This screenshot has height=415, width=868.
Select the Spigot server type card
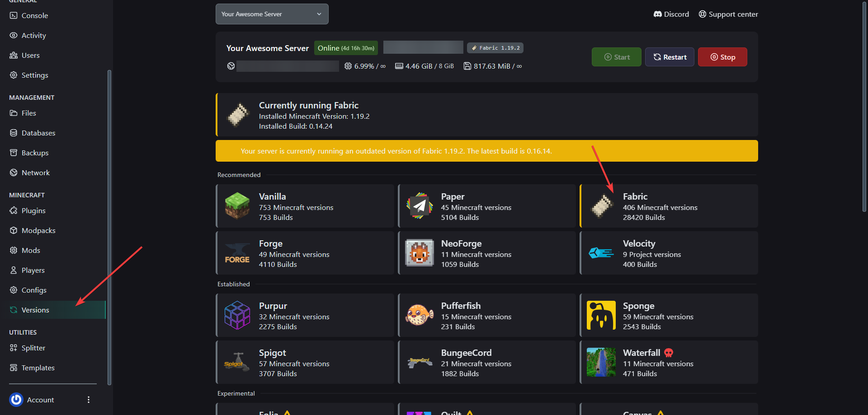tap(305, 362)
